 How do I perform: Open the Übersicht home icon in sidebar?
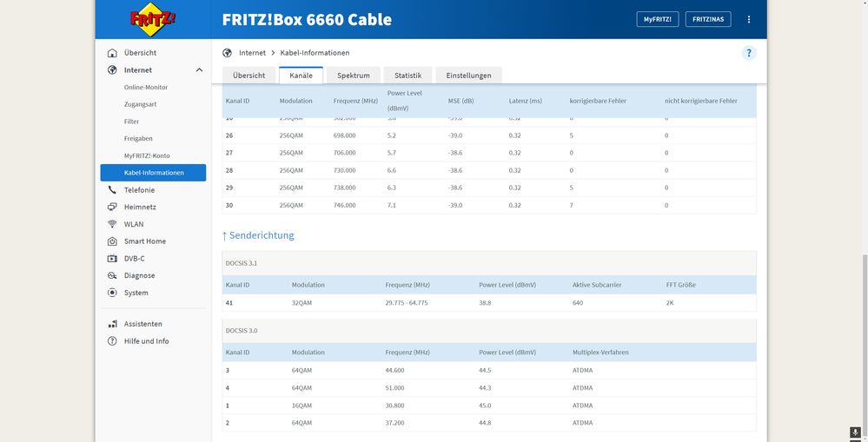(x=112, y=53)
